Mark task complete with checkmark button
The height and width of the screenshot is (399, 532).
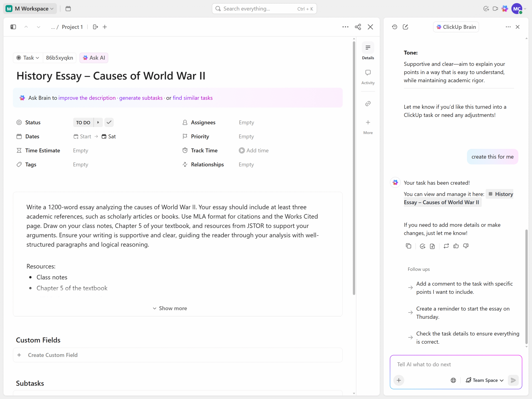tap(109, 122)
